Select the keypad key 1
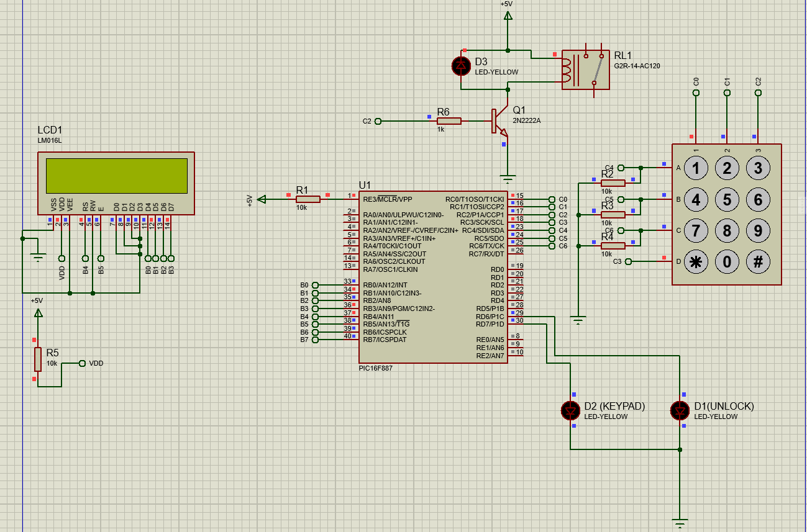This screenshot has width=807, height=532. point(696,168)
